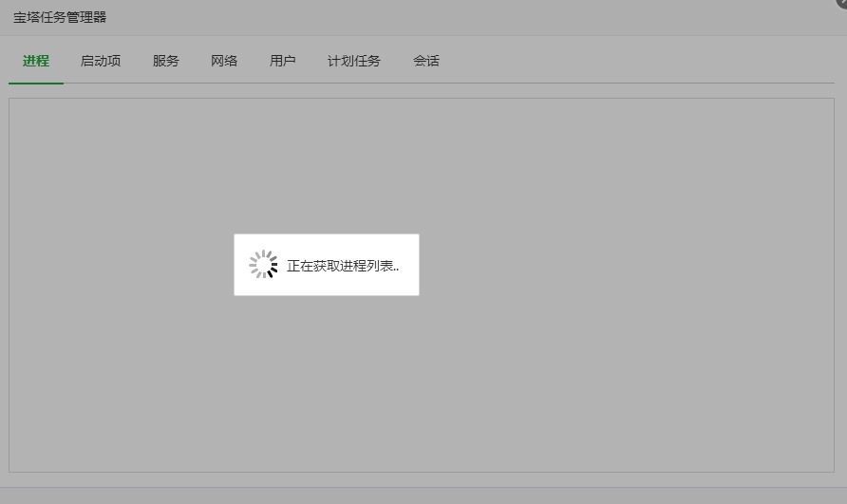
Task: Close the task manager window
Action: [x=841, y=3]
